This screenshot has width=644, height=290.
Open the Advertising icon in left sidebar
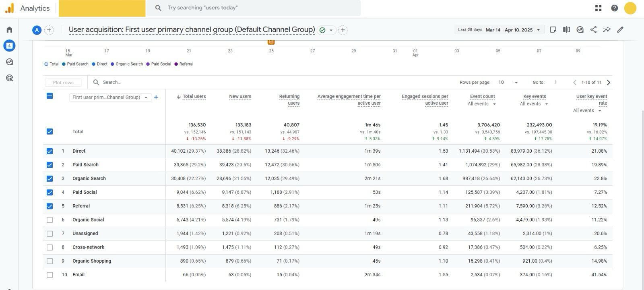click(9, 78)
